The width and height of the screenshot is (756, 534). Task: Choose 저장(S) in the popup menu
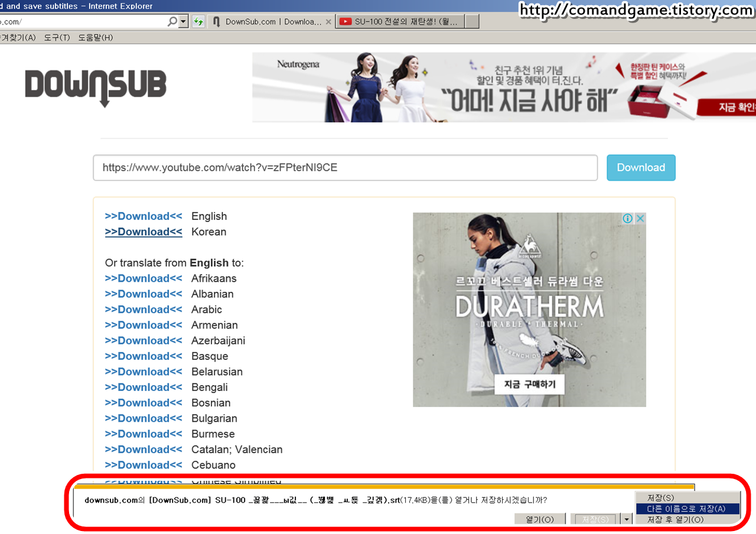tap(660, 498)
